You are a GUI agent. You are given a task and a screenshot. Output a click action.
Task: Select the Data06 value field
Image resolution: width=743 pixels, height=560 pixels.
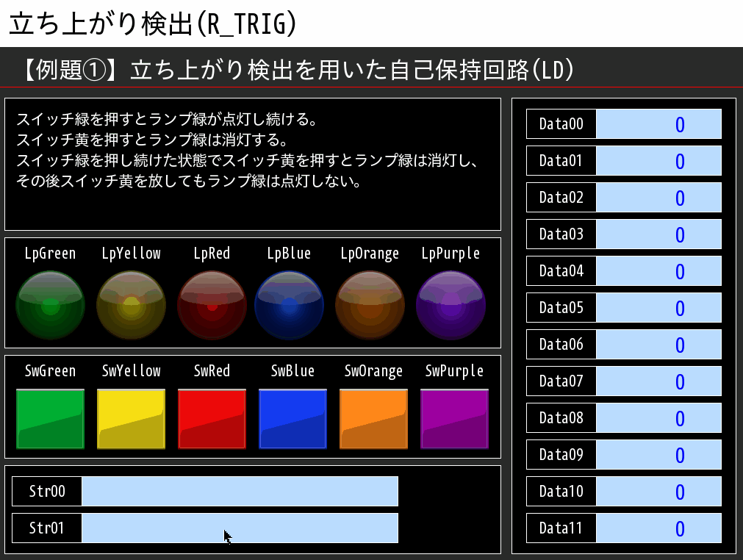658,345
